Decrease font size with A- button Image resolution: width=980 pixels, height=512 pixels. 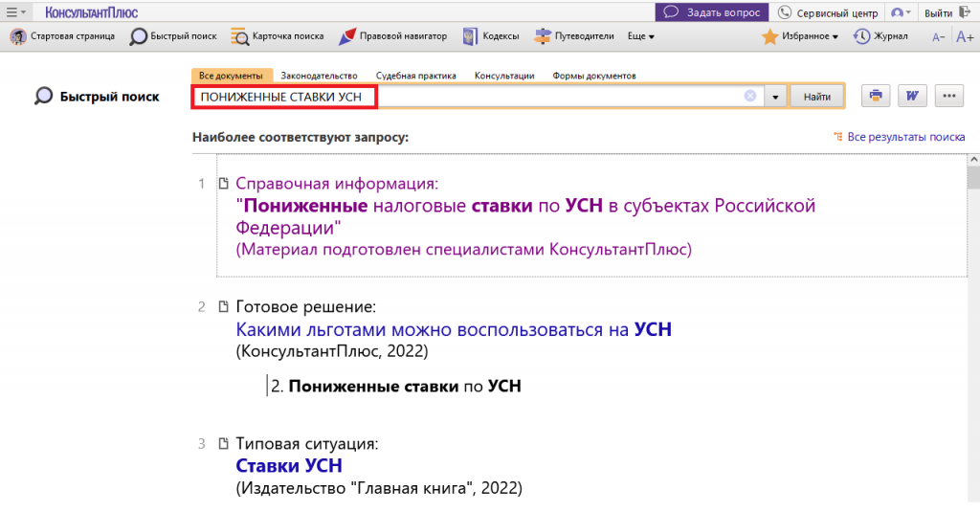(x=938, y=36)
